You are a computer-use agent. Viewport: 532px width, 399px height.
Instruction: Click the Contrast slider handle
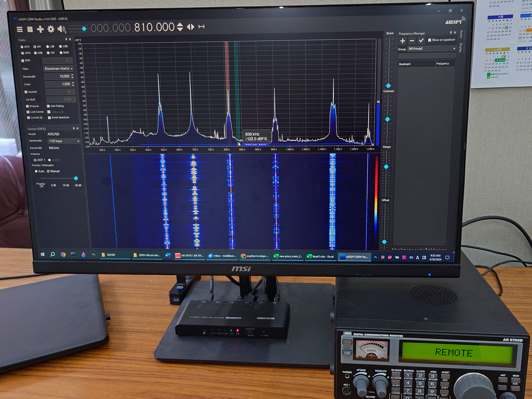coord(387,119)
